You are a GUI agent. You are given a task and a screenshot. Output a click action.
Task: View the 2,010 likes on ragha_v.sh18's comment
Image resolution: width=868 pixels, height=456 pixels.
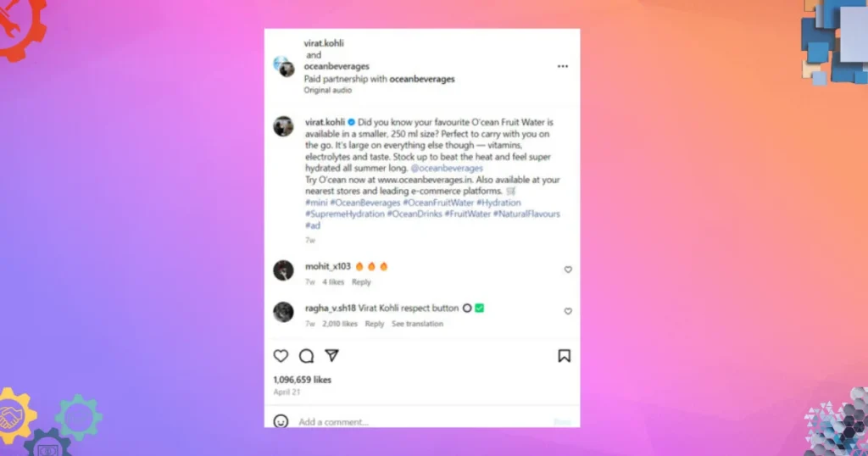coord(340,324)
